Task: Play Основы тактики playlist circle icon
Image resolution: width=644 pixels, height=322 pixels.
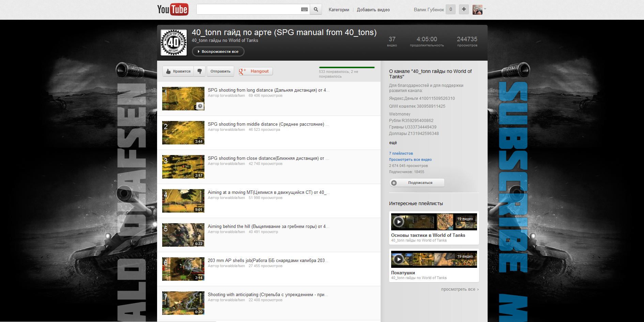Action: tap(398, 222)
